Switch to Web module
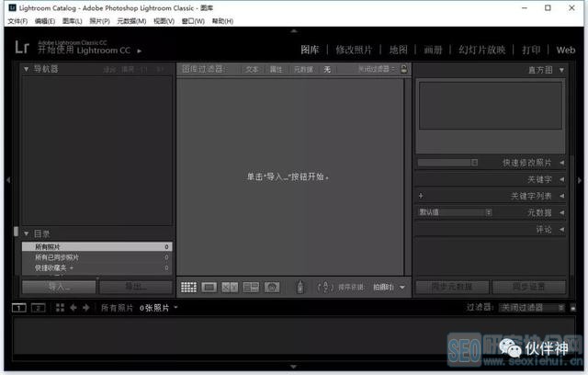The height and width of the screenshot is (375, 588). [x=566, y=50]
